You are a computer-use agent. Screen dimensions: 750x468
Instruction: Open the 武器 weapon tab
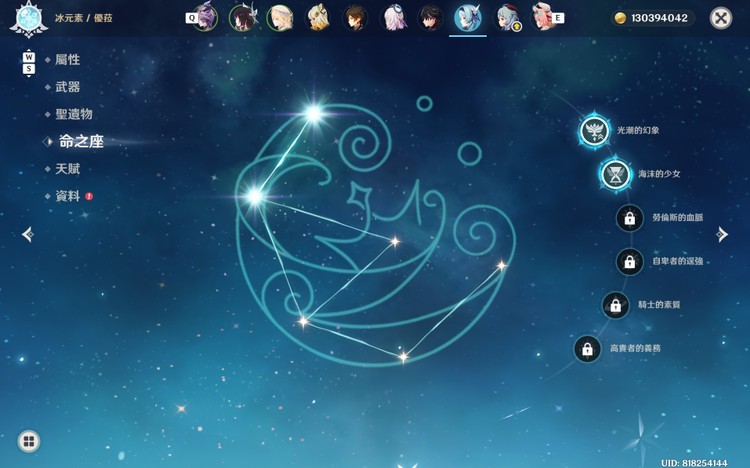[67, 87]
